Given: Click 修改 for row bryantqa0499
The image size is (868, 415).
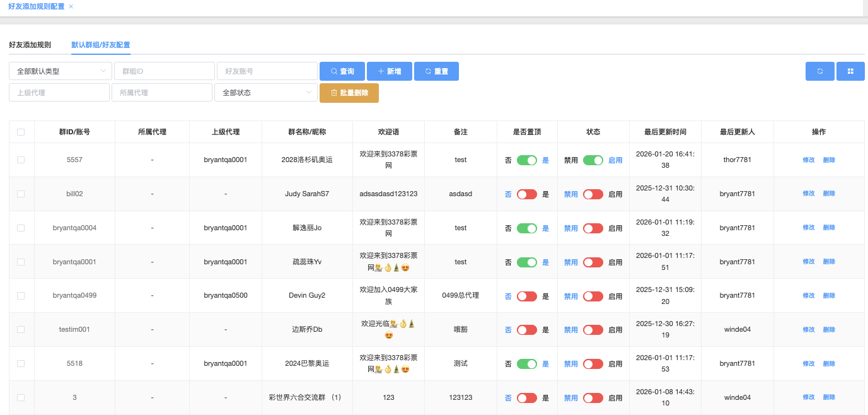Looking at the screenshot, I should pyautogui.click(x=808, y=296).
